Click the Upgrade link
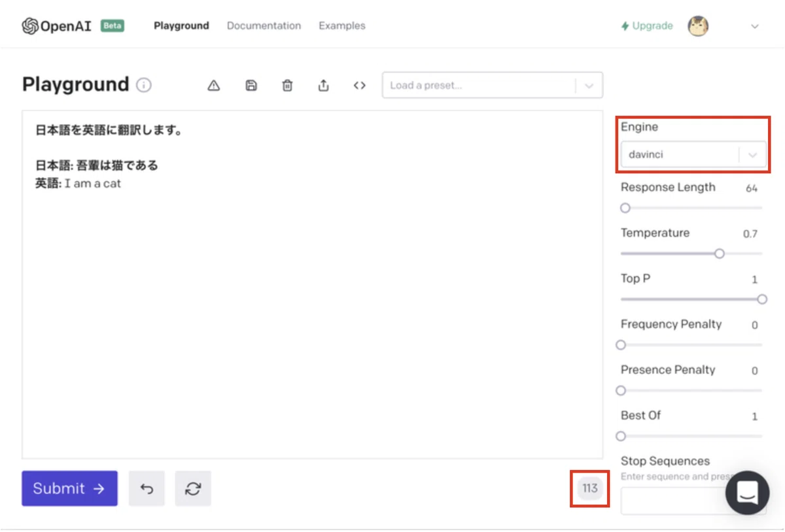 coord(647,26)
